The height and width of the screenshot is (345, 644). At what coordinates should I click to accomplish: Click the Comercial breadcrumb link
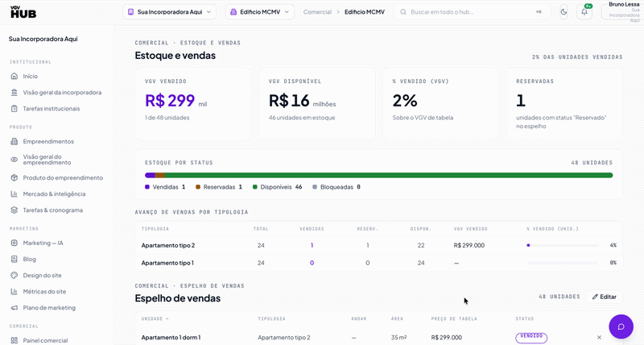coord(317,12)
